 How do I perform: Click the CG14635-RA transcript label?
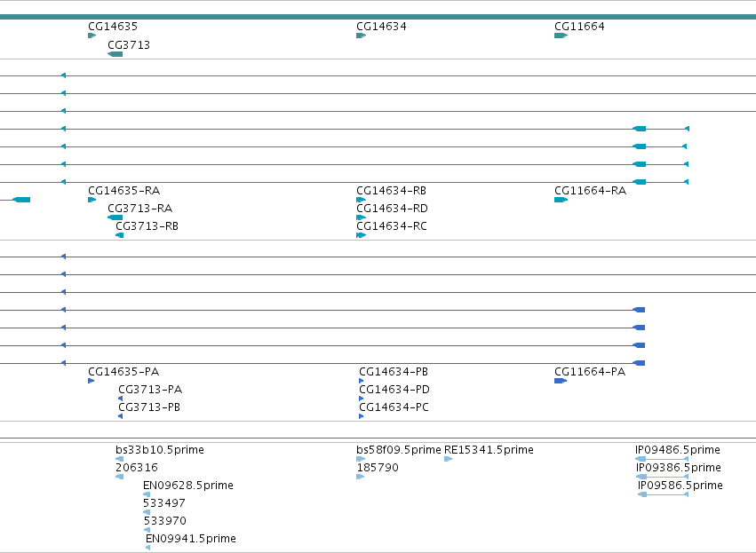[123, 191]
